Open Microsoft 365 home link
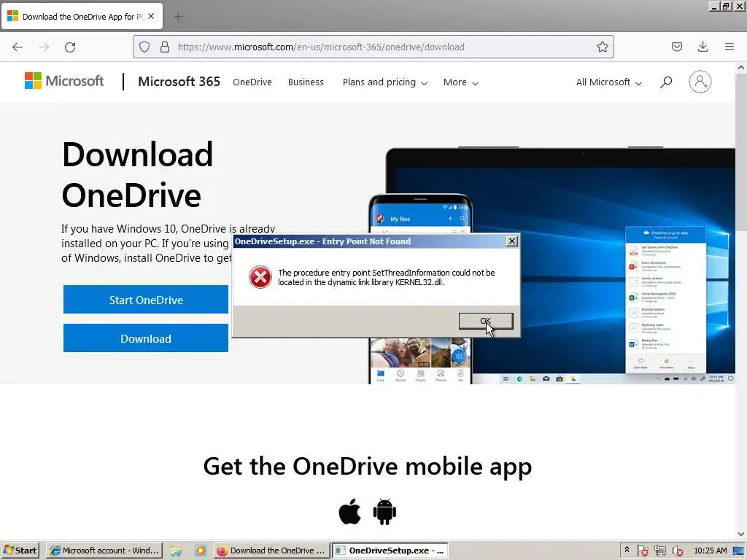 coord(179,82)
